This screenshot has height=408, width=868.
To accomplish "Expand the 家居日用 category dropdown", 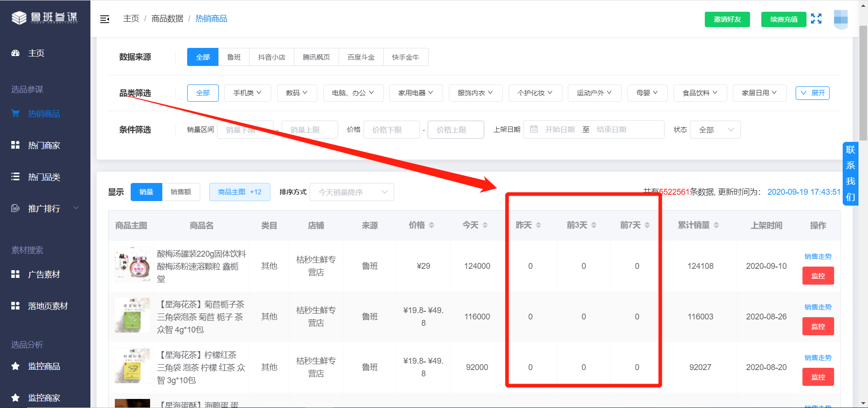I will (x=759, y=93).
